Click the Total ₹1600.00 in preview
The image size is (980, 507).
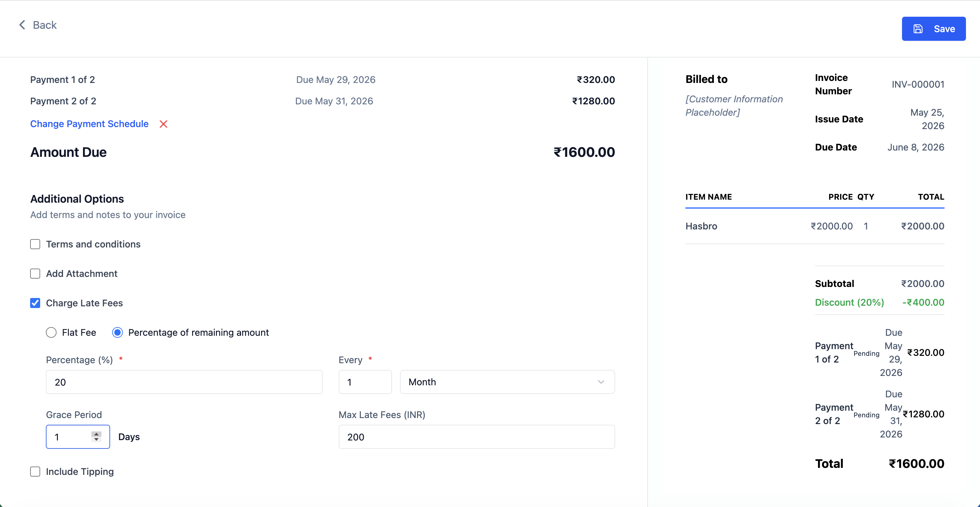click(916, 464)
